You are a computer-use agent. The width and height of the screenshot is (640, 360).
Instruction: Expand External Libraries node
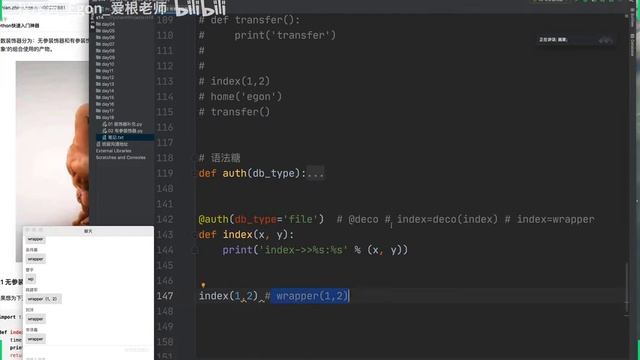click(x=113, y=151)
